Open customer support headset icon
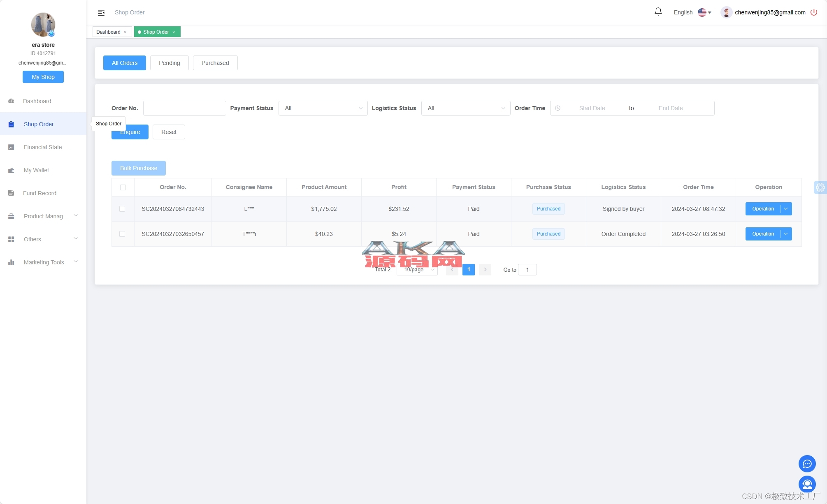827x504 pixels. click(807, 484)
